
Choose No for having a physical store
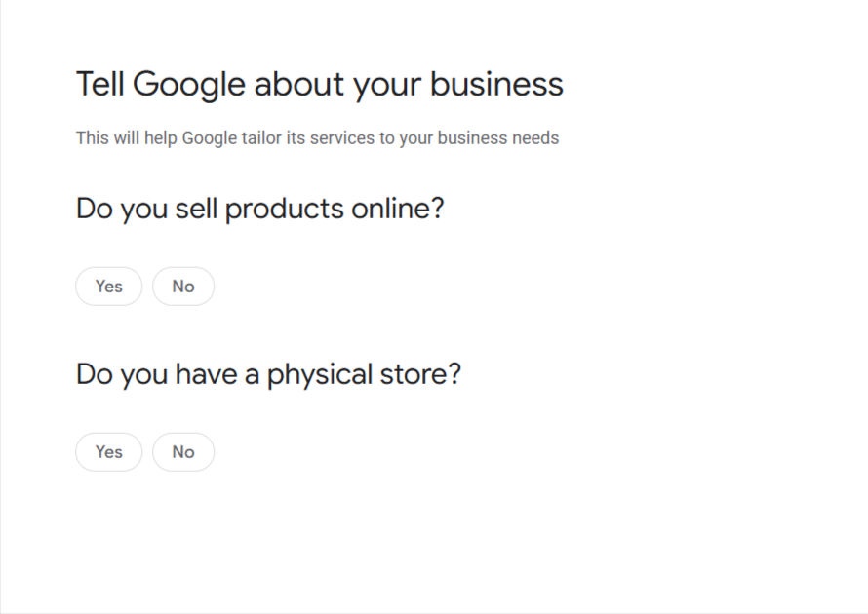(x=183, y=452)
